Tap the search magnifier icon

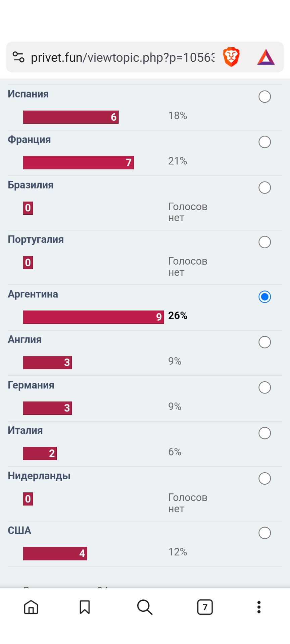(x=145, y=607)
